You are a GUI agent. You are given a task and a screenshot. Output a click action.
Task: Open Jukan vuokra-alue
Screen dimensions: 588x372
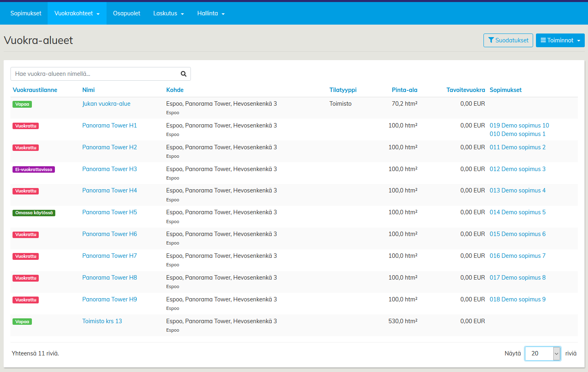click(106, 104)
